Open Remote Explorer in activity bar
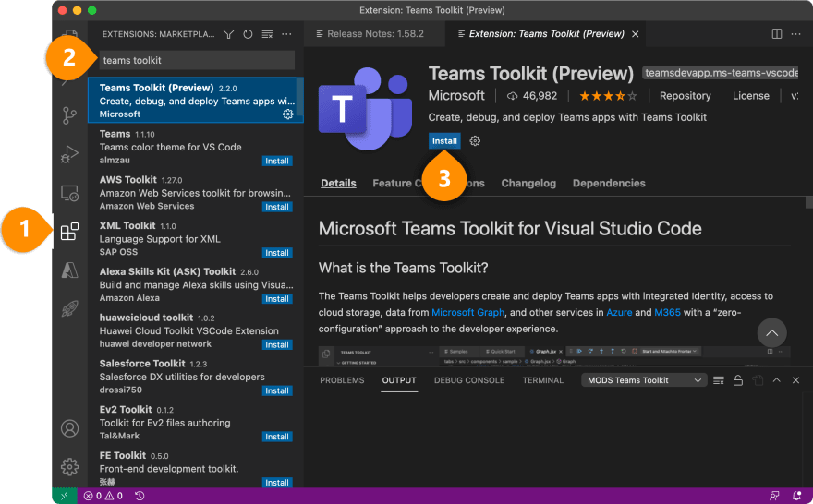Viewport: 813px width, 504px height. pyautogui.click(x=69, y=193)
